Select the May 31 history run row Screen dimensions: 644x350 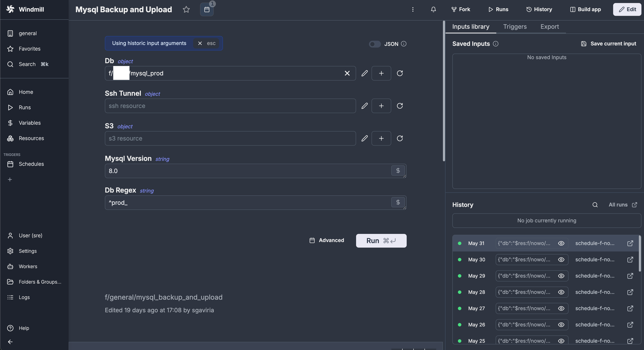pos(545,243)
